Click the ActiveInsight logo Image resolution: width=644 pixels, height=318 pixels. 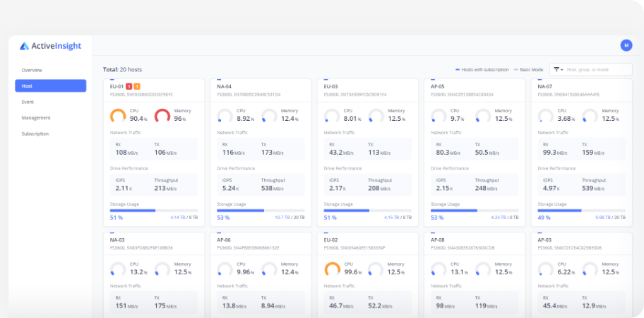click(x=51, y=46)
